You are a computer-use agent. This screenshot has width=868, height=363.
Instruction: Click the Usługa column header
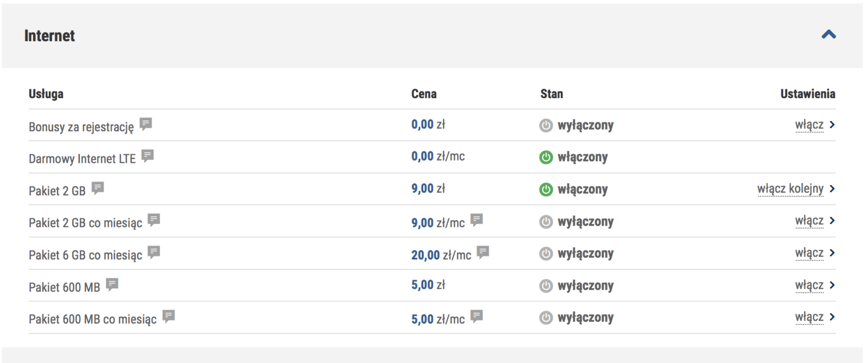[46, 94]
